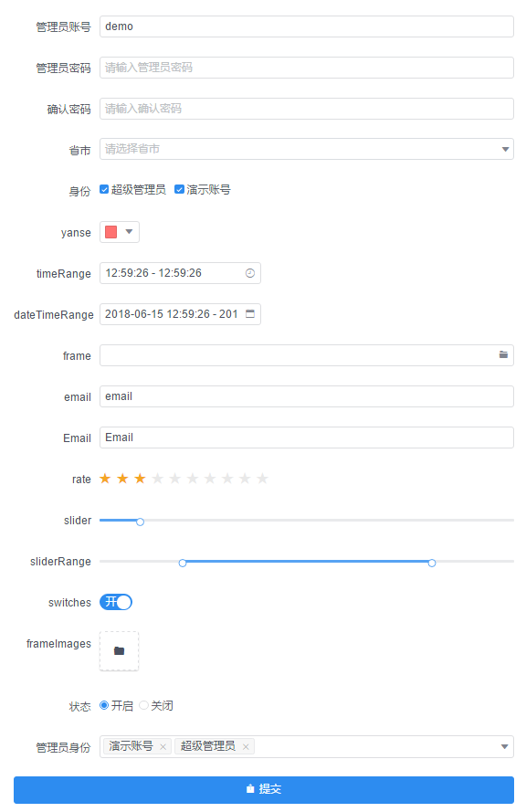
Task: Click the left sliderRange handle
Action: tap(183, 563)
